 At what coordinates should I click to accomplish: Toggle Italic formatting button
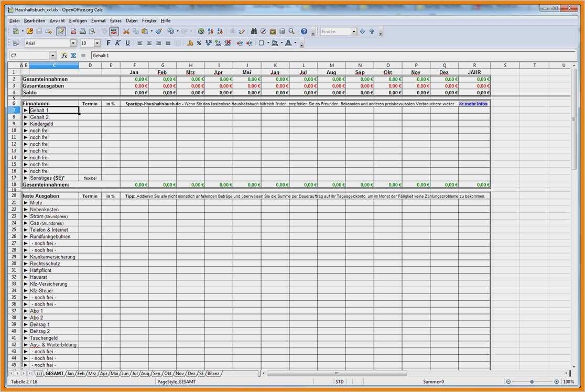pyautogui.click(x=118, y=43)
